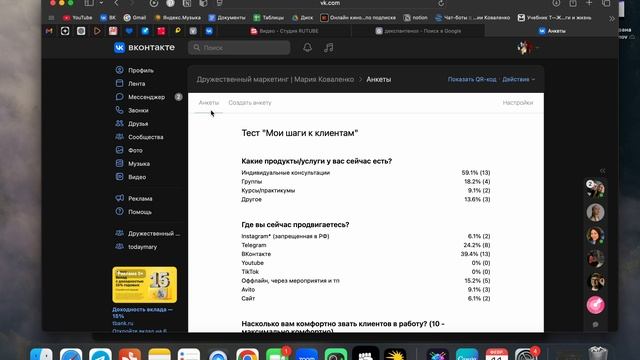Click the vk.com address bar
The image size is (640, 360).
coord(330,3)
